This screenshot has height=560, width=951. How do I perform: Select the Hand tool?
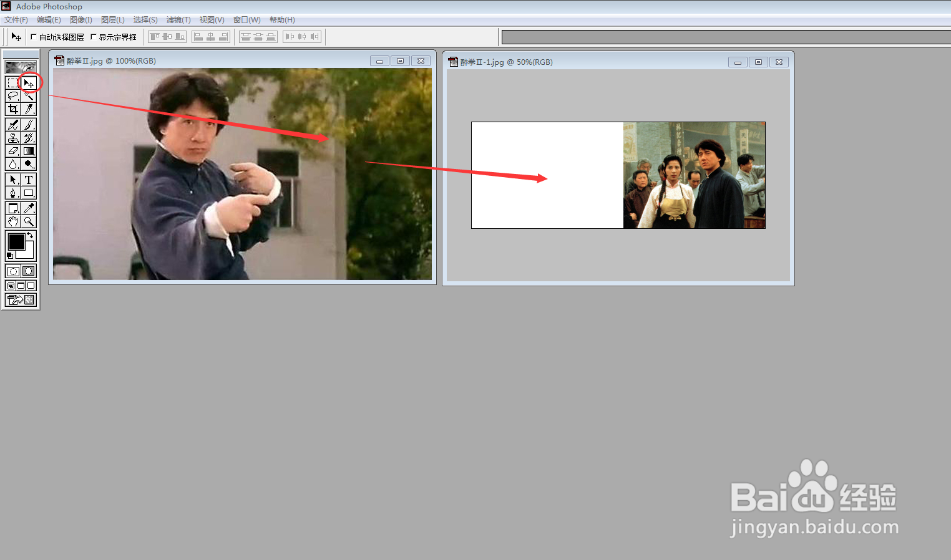tap(13, 221)
